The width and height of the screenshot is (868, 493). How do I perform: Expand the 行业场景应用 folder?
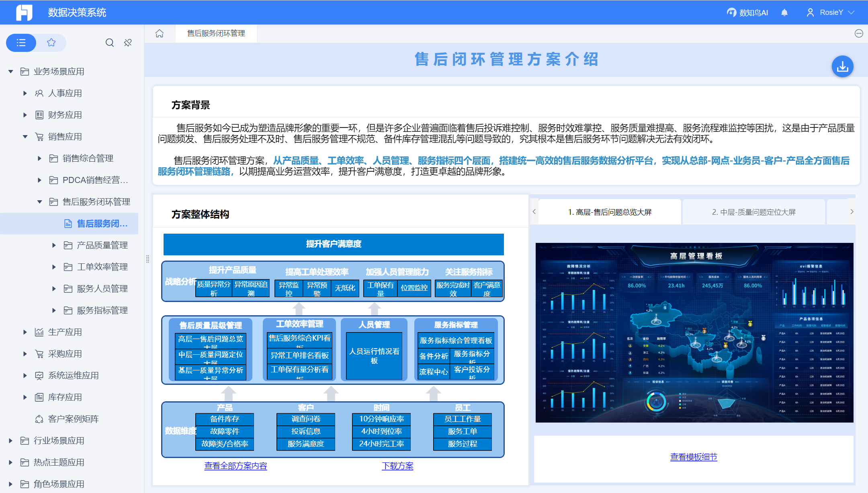[10, 441]
